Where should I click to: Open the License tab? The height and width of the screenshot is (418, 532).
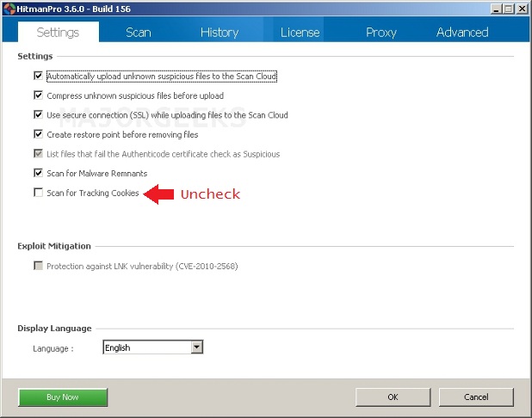coord(300,32)
